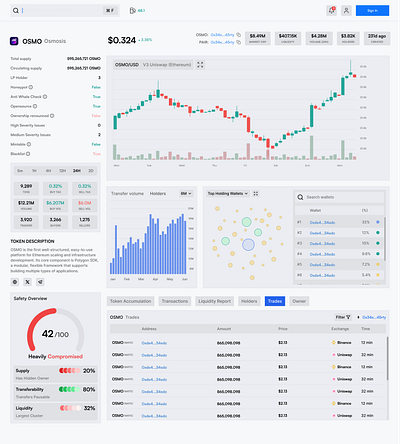Click Uniswap exchange icon in second trade
This screenshot has height=444, width=400.
tap(333, 355)
